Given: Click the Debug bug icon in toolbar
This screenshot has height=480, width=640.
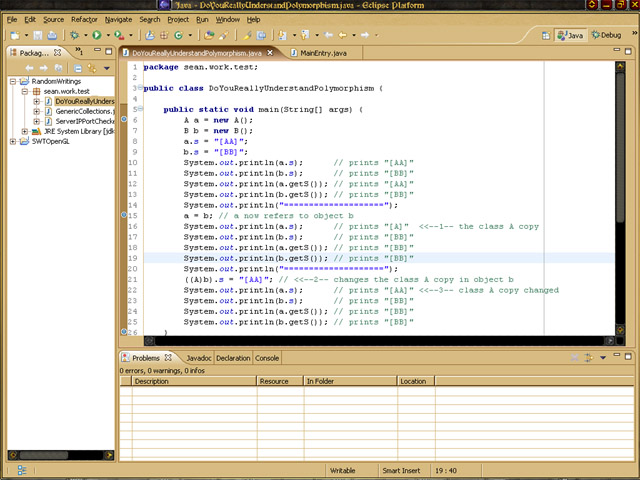Looking at the screenshot, I should [x=74, y=36].
